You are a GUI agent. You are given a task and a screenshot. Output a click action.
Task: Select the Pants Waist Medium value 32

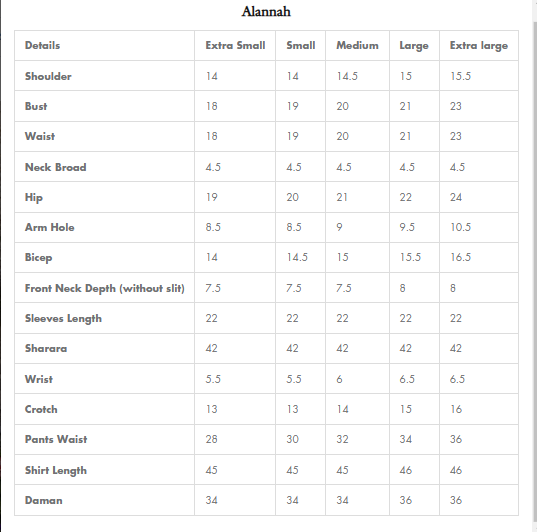pyautogui.click(x=342, y=439)
